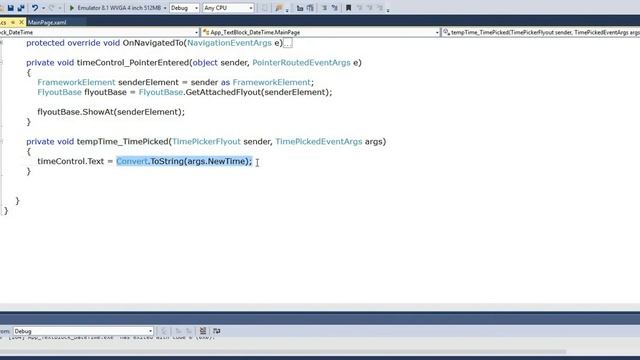Screen dimensions: 640x360
Task: Switch to the MainPage.xaml tab
Action: (47, 22)
